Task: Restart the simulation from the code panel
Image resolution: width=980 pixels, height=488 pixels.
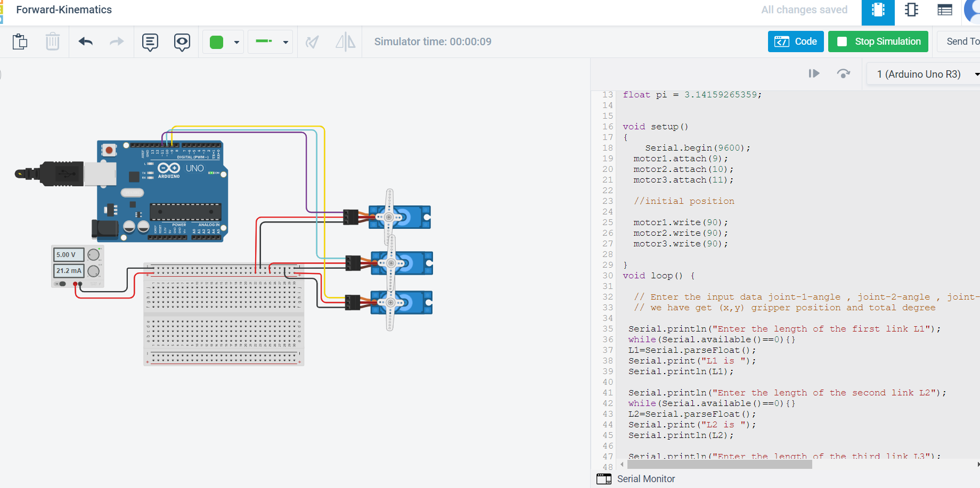Action: click(x=843, y=73)
